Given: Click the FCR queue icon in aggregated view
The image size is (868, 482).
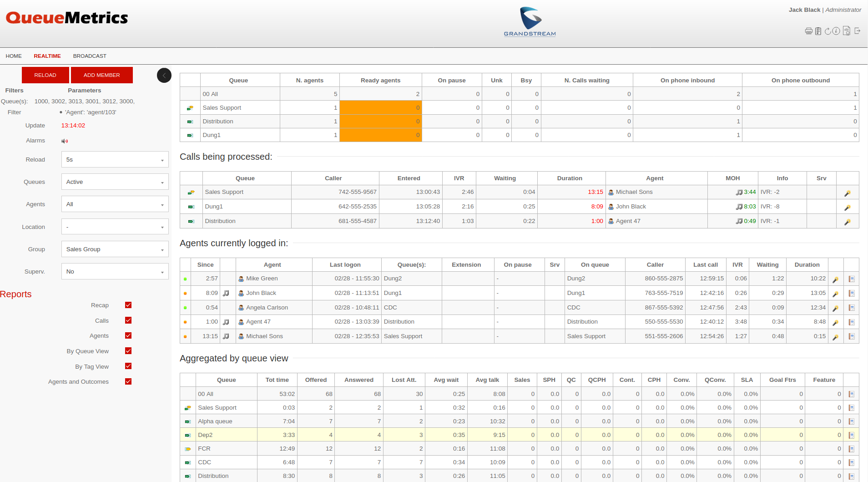Looking at the screenshot, I should (188, 449).
